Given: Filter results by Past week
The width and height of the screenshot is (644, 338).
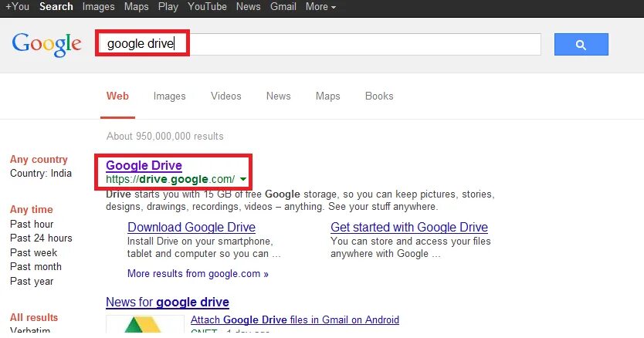Looking at the screenshot, I should click(x=34, y=252).
